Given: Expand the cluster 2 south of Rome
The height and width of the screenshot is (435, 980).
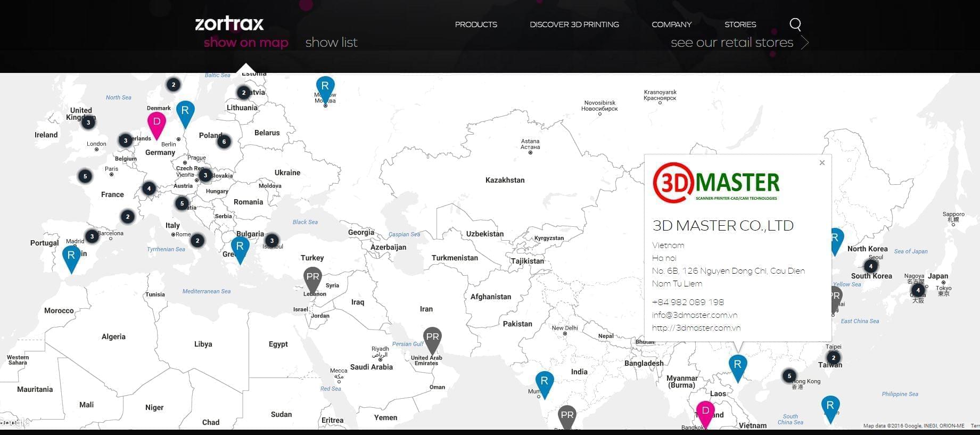Looking at the screenshot, I should tap(197, 241).
